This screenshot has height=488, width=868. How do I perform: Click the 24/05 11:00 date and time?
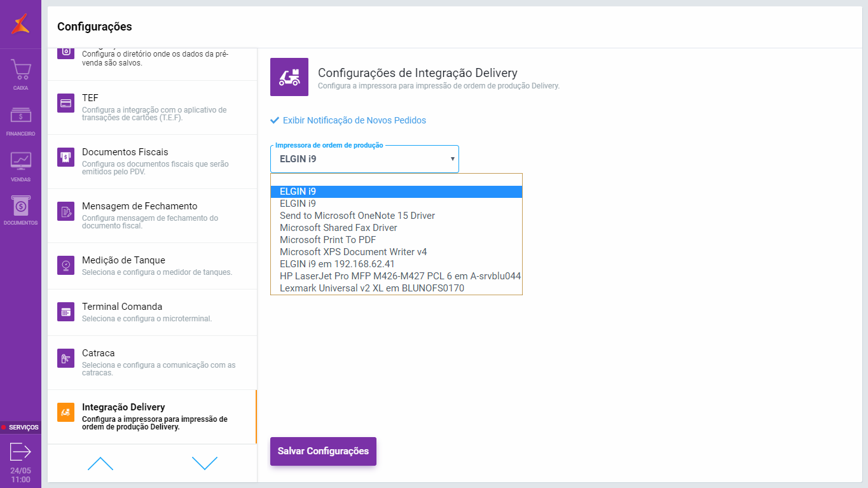point(20,475)
